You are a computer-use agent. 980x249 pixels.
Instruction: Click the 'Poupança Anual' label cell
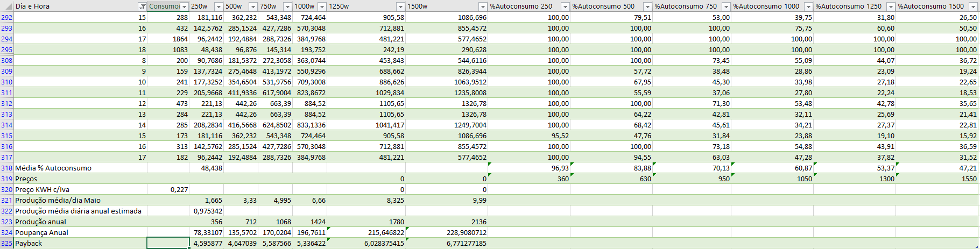pos(80,232)
